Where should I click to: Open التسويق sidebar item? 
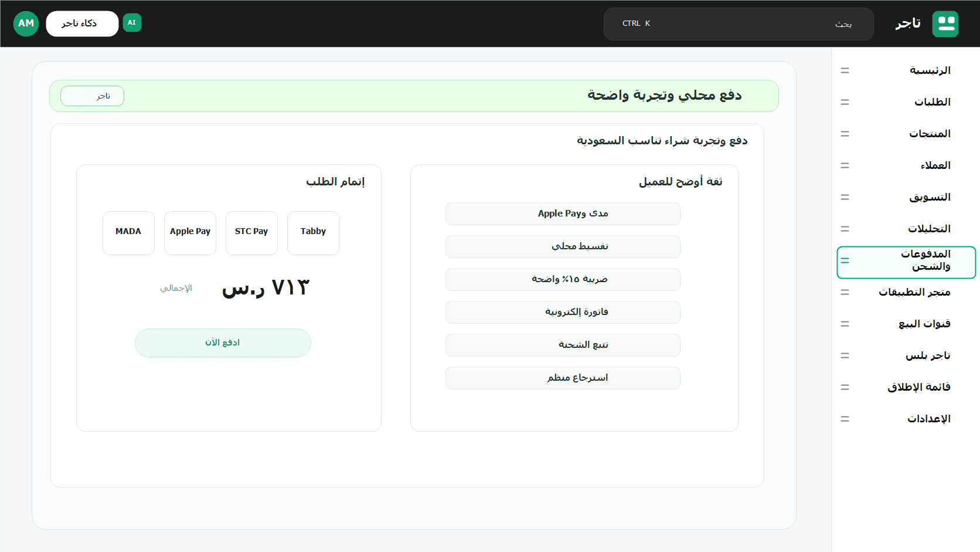pyautogui.click(x=906, y=197)
